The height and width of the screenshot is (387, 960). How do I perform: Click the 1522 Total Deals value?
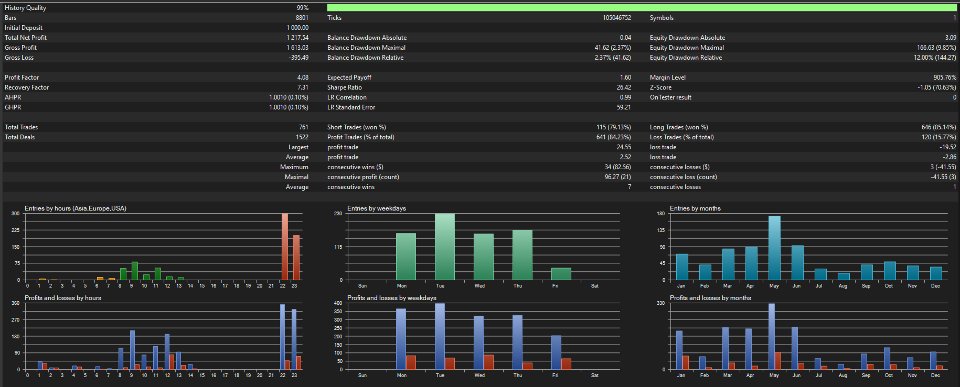(x=303, y=137)
